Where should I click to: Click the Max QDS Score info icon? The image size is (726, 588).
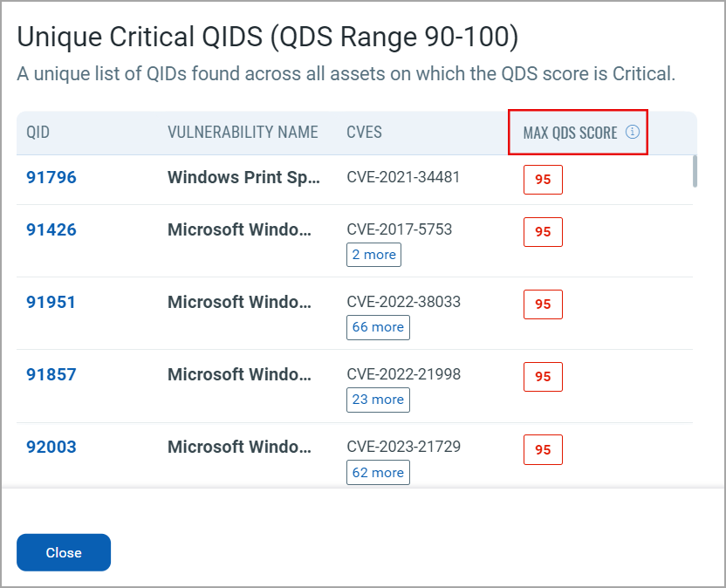[633, 133]
